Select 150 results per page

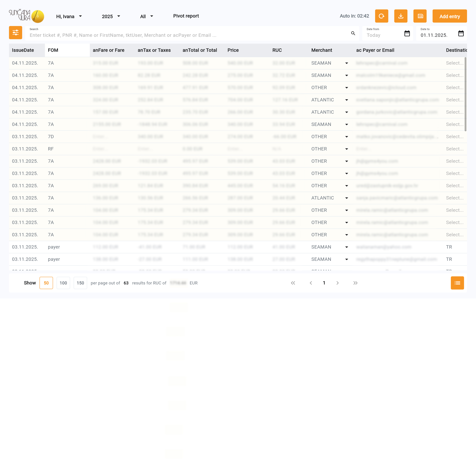(x=80, y=283)
